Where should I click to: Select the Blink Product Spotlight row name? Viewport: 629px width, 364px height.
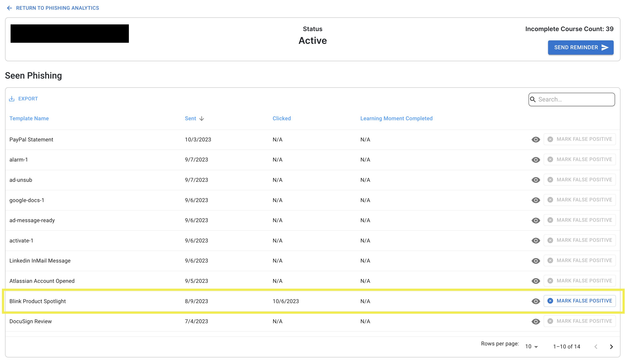(37, 301)
